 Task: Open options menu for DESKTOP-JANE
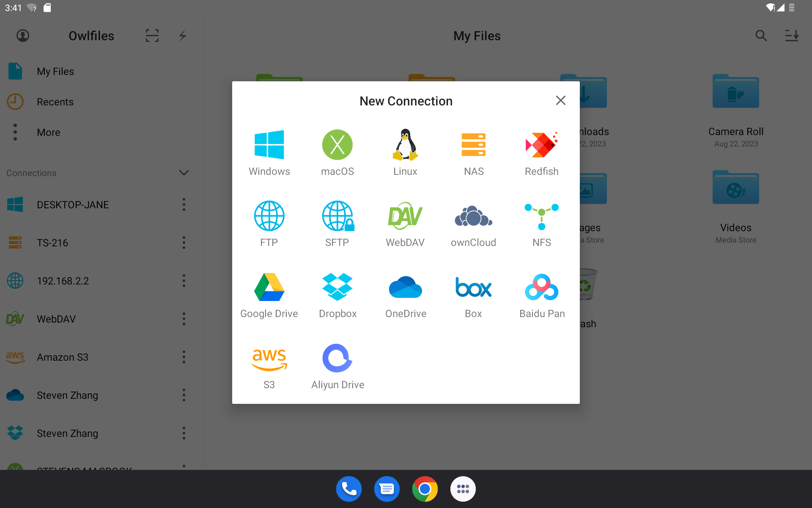184,204
